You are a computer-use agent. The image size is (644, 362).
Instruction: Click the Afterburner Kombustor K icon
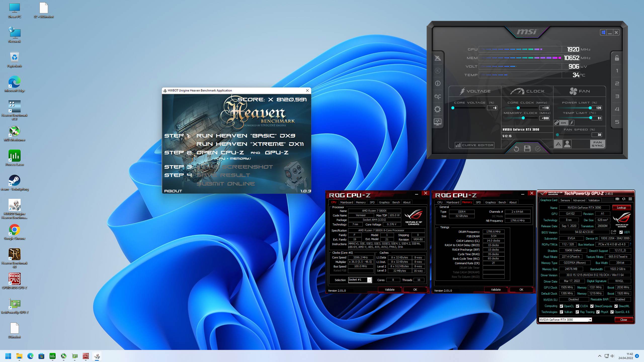click(438, 71)
